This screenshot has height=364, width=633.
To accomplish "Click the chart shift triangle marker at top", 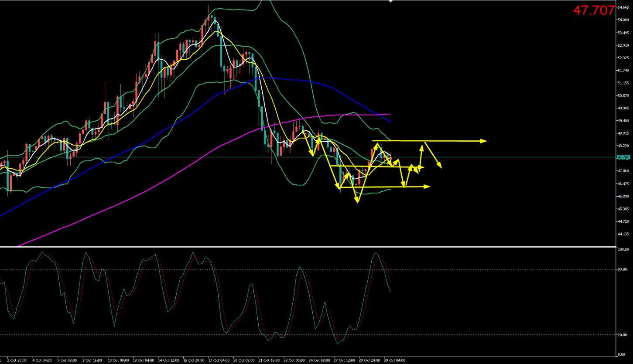I will click(391, 2).
